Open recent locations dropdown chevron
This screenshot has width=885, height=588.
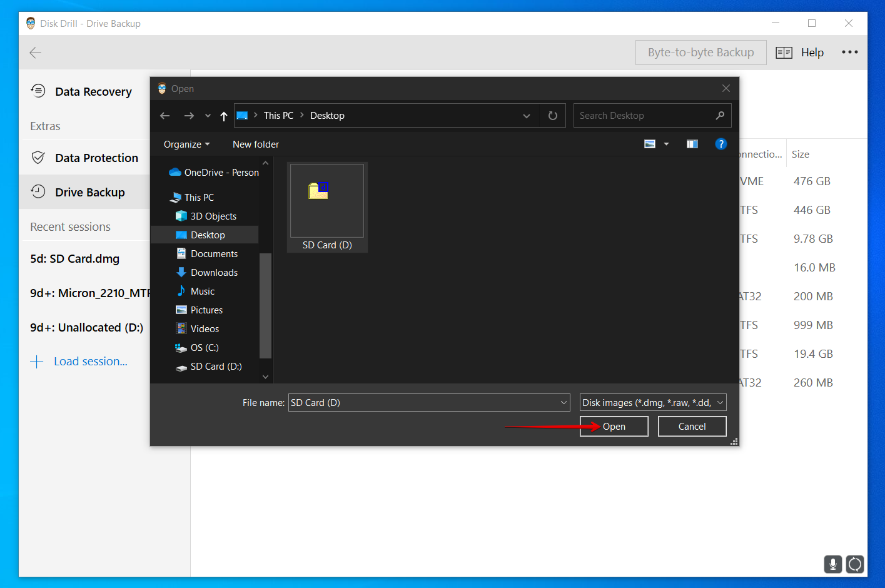point(208,116)
